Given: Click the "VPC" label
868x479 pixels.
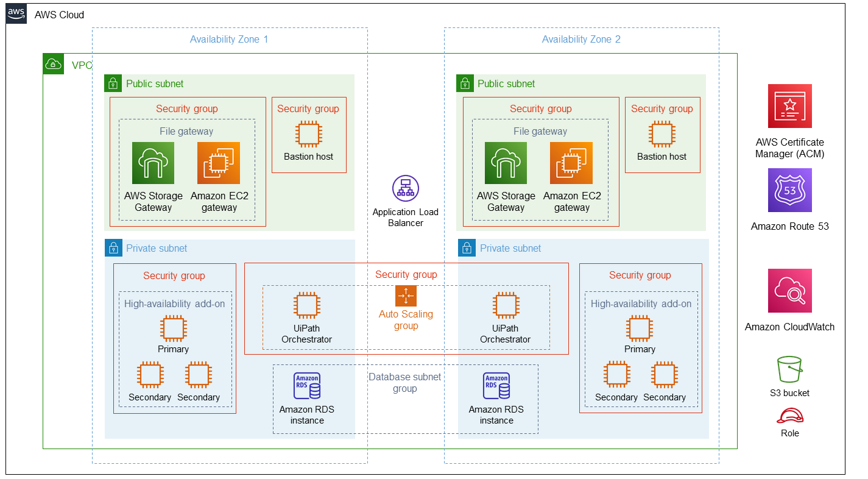Looking at the screenshot, I should point(82,65).
